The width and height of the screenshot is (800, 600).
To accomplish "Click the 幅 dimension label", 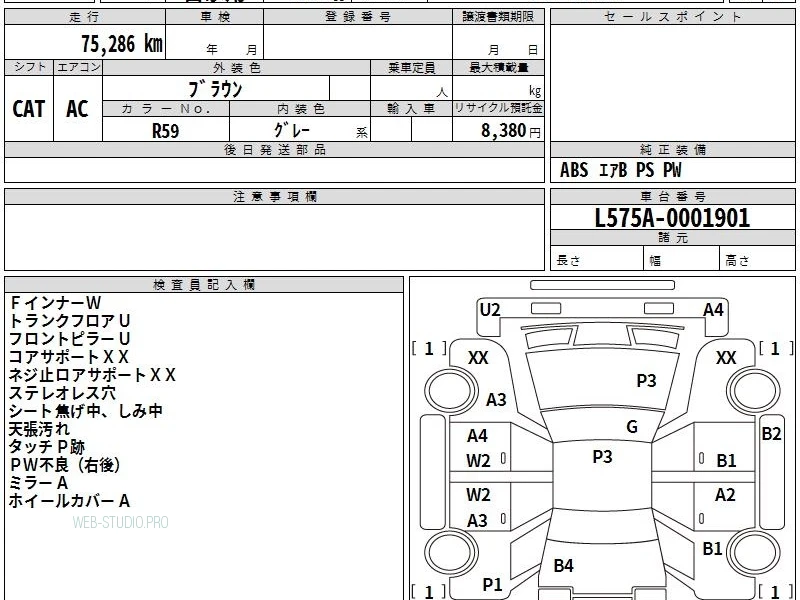I will [x=655, y=261].
